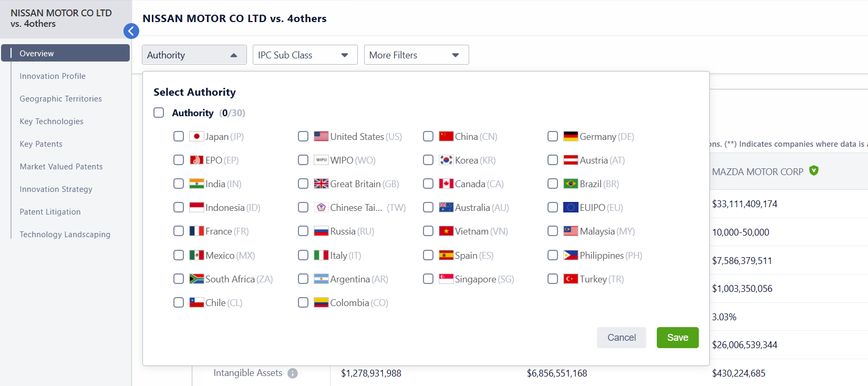Select all with the Authority master checkbox
The width and height of the screenshot is (868, 386).
159,113
